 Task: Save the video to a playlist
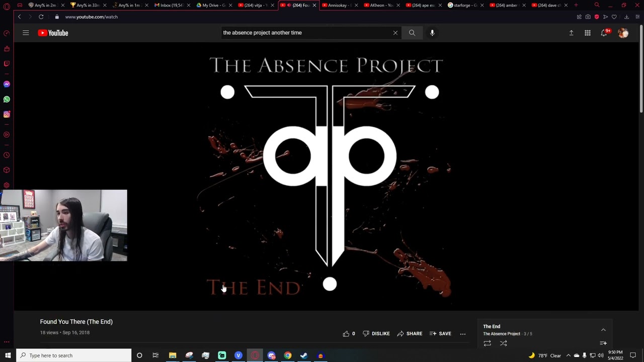440,333
